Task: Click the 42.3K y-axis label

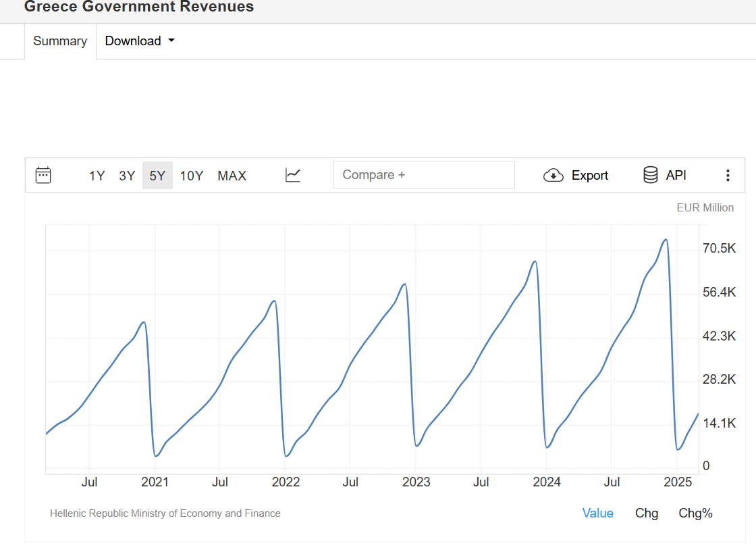Action: coord(720,336)
